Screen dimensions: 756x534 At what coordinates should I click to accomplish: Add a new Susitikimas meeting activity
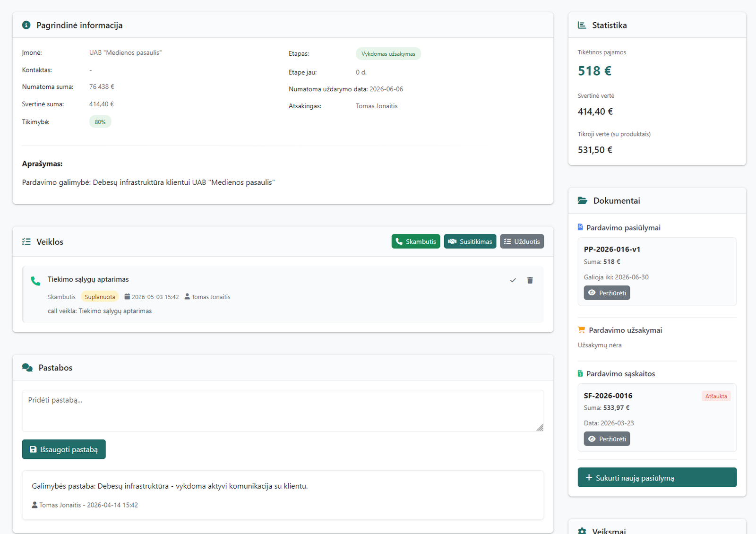pos(470,241)
